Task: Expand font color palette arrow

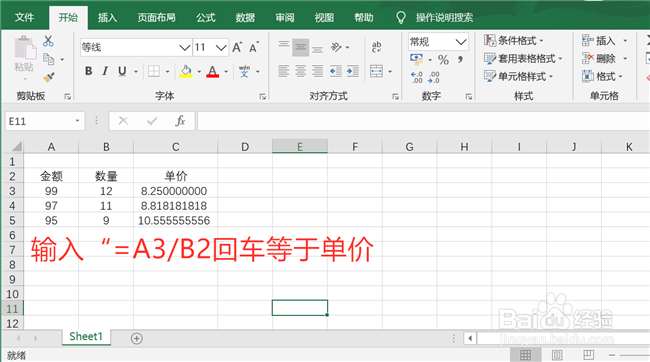Action: click(226, 72)
